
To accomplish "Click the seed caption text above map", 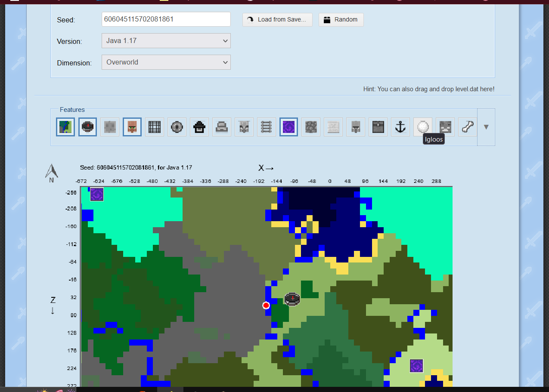I will (136, 167).
